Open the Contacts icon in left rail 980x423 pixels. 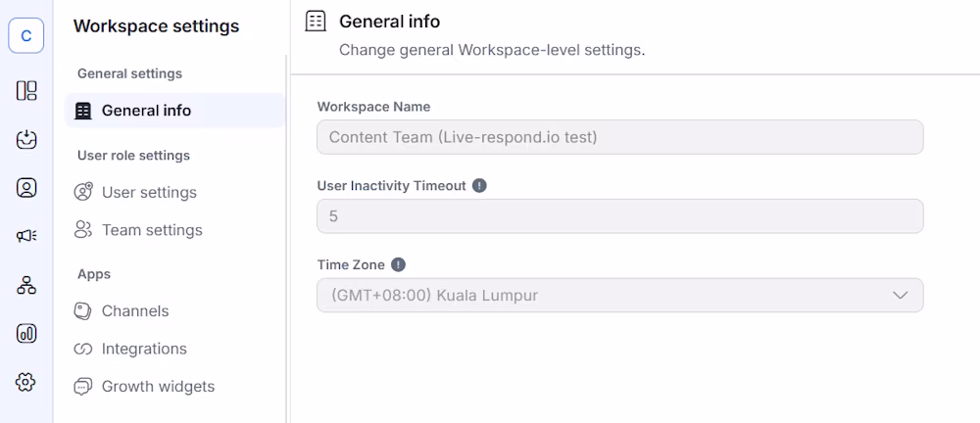pyautogui.click(x=26, y=188)
